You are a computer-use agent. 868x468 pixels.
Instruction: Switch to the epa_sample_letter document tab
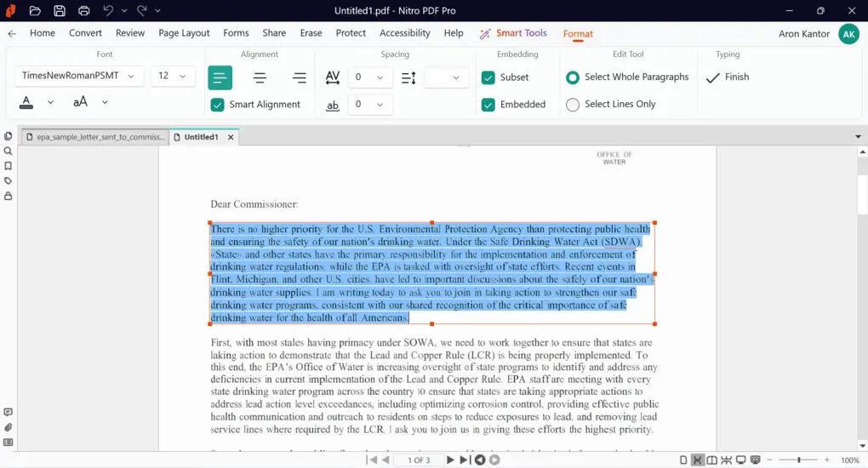pyautogui.click(x=96, y=137)
